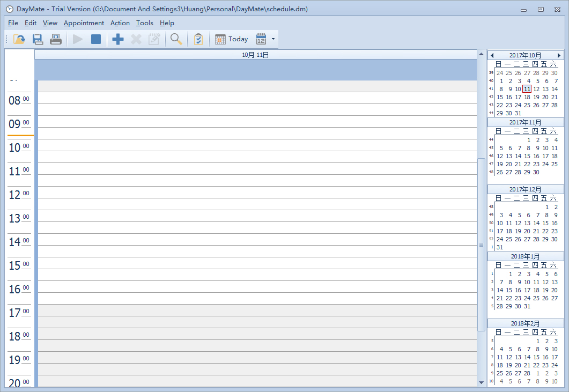Click the calendar 12 view icon
Viewport: 569px width, 392px height.
tap(261, 39)
